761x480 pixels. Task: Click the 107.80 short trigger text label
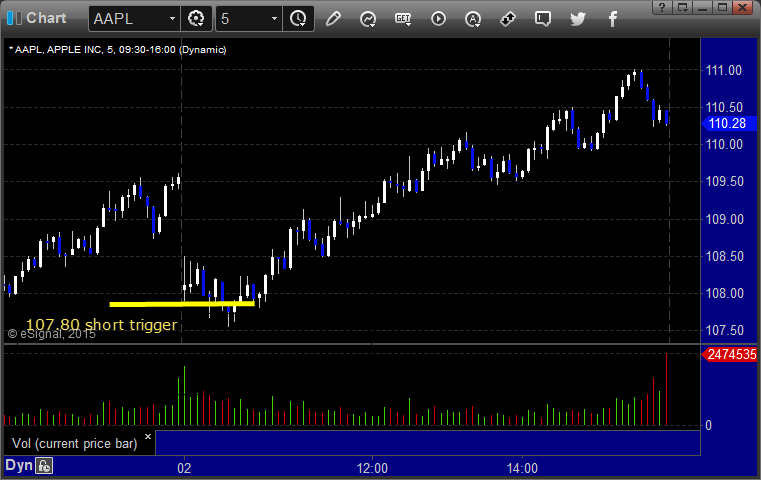101,325
